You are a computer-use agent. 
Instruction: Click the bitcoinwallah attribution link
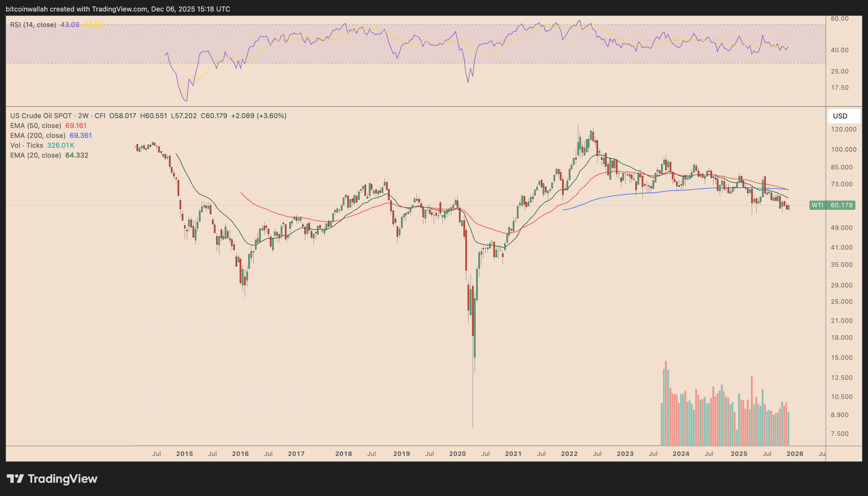point(27,9)
